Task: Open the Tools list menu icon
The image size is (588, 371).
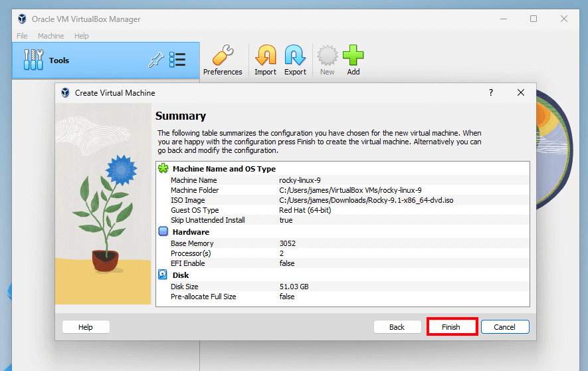Action: point(177,60)
